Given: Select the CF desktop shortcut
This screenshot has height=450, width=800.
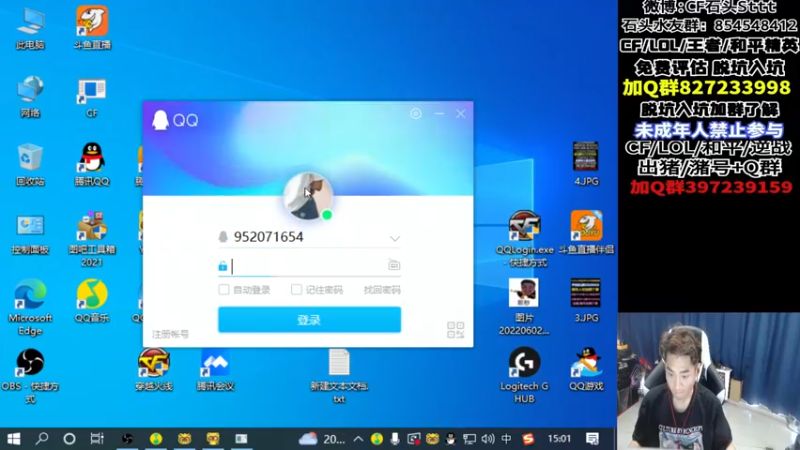Looking at the screenshot, I should (92, 97).
